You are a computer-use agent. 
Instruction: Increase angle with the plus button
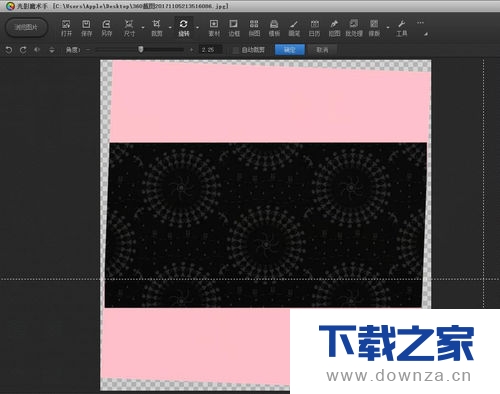191,50
